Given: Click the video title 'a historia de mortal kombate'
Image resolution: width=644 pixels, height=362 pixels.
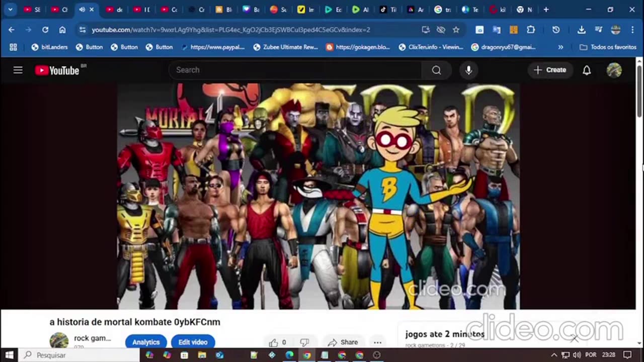Looking at the screenshot, I should pos(135,322).
